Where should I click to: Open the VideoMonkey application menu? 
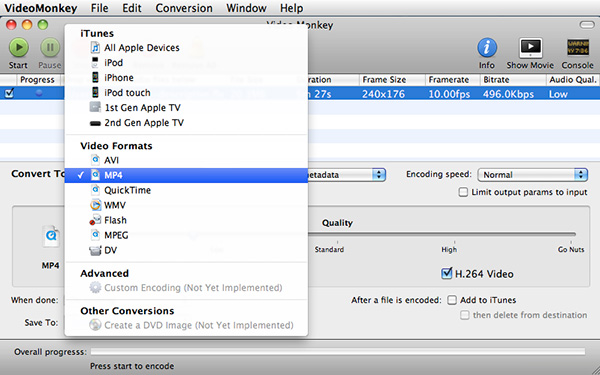tap(41, 8)
